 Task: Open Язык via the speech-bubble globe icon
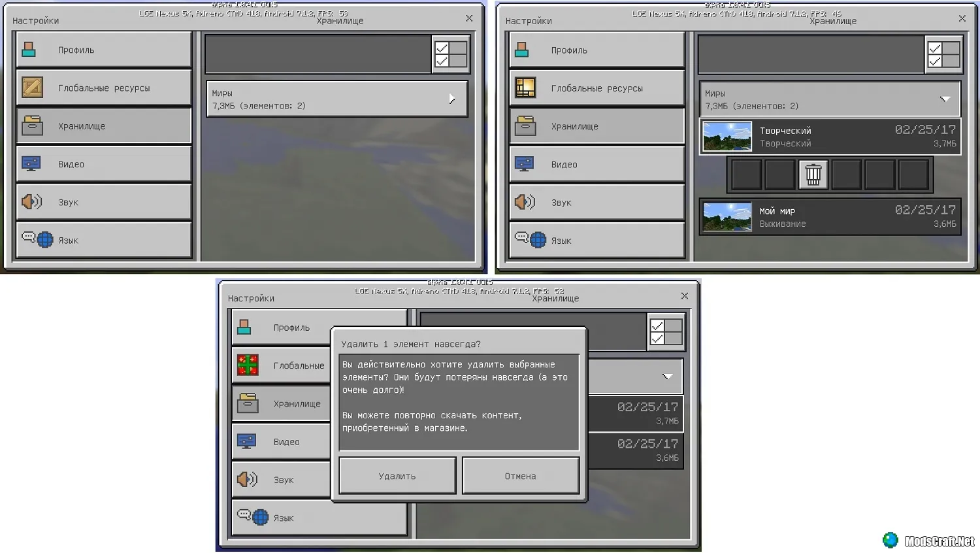click(37, 239)
